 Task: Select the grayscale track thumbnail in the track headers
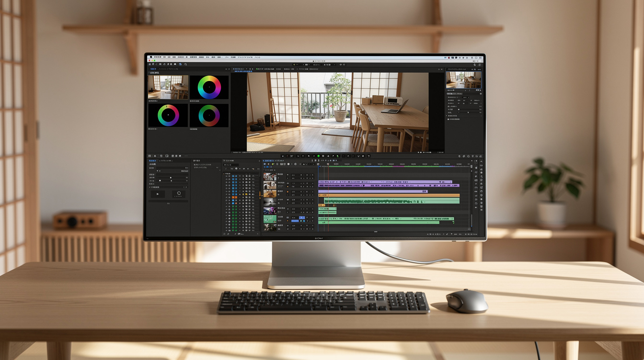click(x=270, y=202)
